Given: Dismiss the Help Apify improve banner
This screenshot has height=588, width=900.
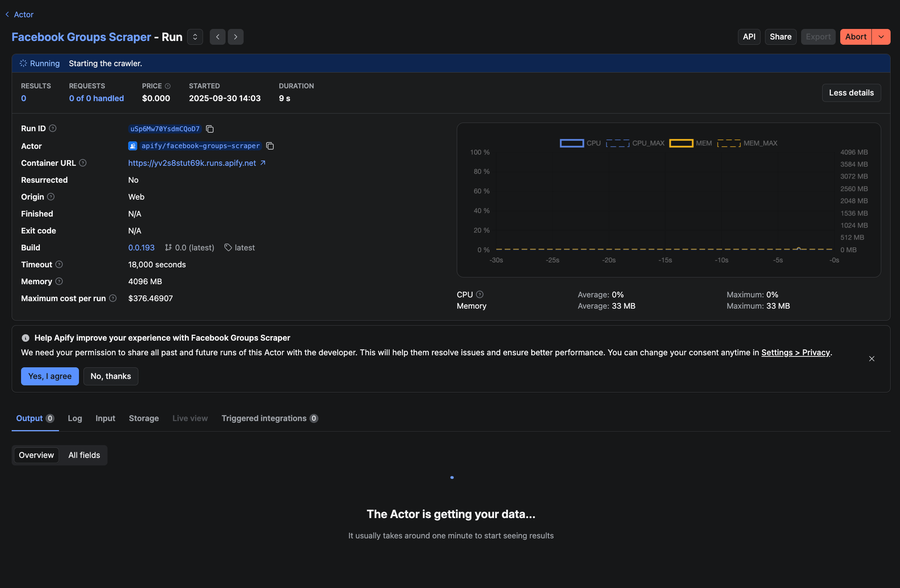Looking at the screenshot, I should (872, 358).
